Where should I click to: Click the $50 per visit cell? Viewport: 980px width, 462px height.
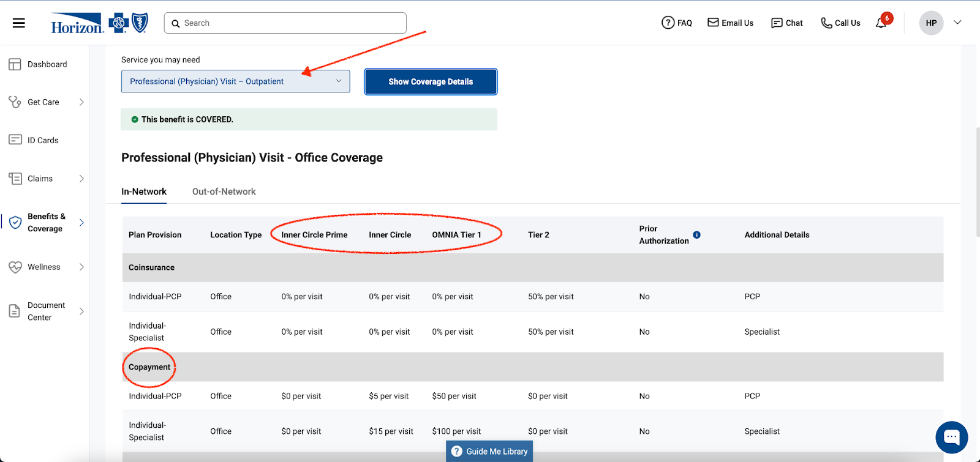(x=454, y=397)
